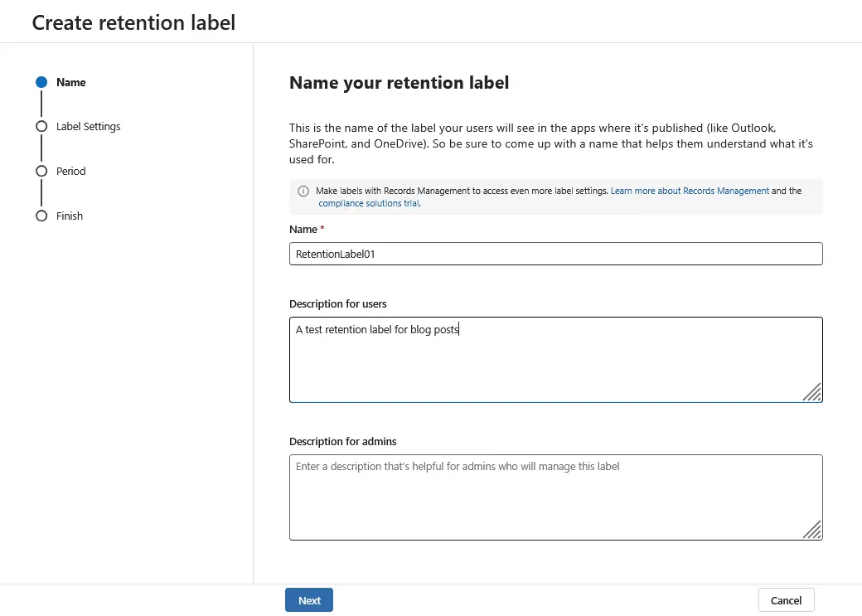Select the Label Settings step label

point(88,126)
